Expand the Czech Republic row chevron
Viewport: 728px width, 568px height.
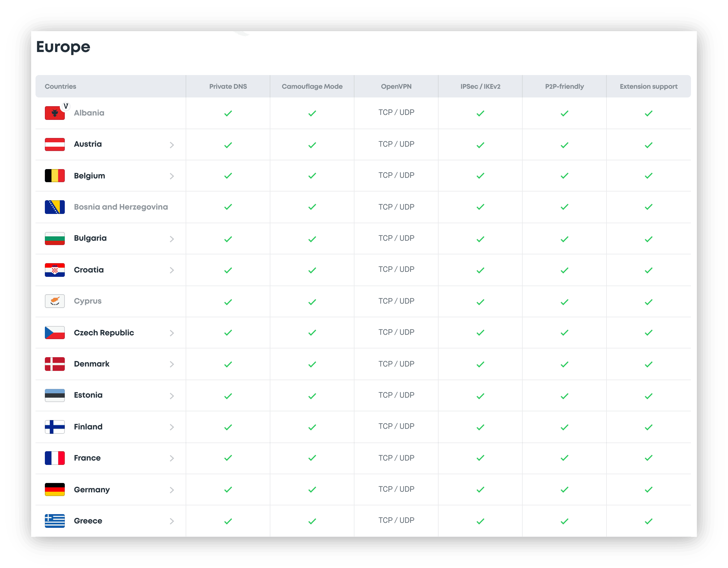[x=172, y=333]
